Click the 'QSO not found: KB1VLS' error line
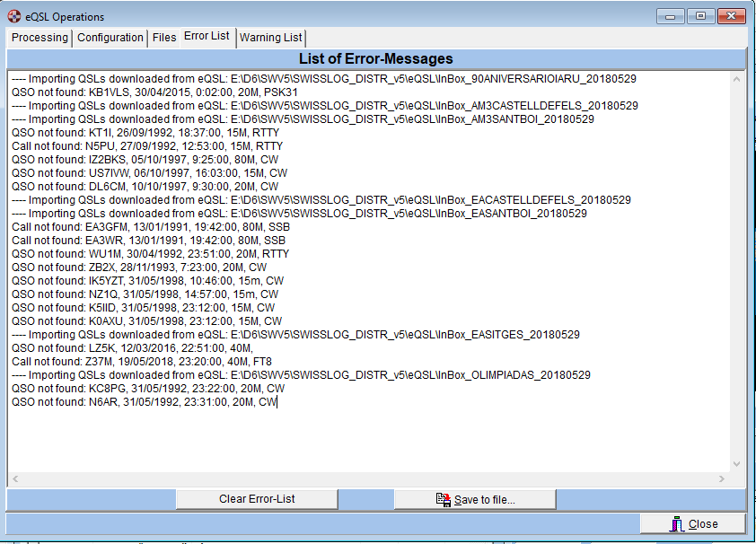 154,92
